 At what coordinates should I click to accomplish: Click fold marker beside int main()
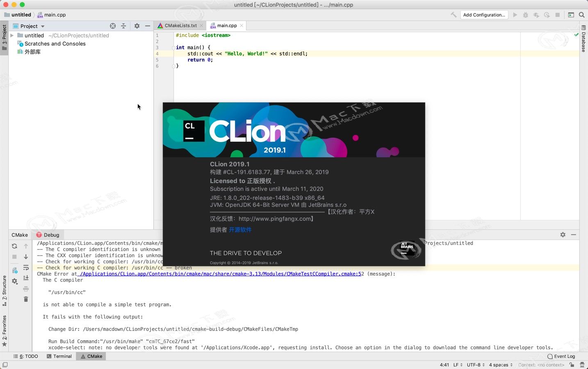[x=173, y=48]
